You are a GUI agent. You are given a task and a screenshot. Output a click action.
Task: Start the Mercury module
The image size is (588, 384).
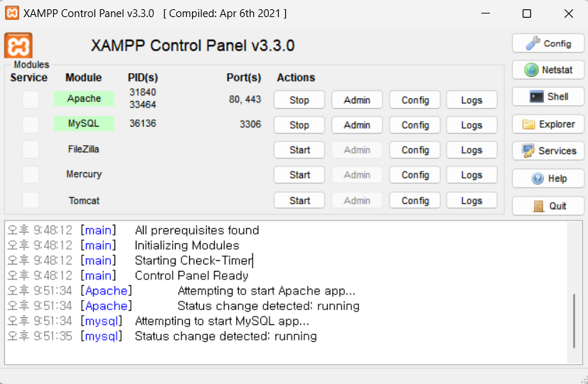click(299, 175)
